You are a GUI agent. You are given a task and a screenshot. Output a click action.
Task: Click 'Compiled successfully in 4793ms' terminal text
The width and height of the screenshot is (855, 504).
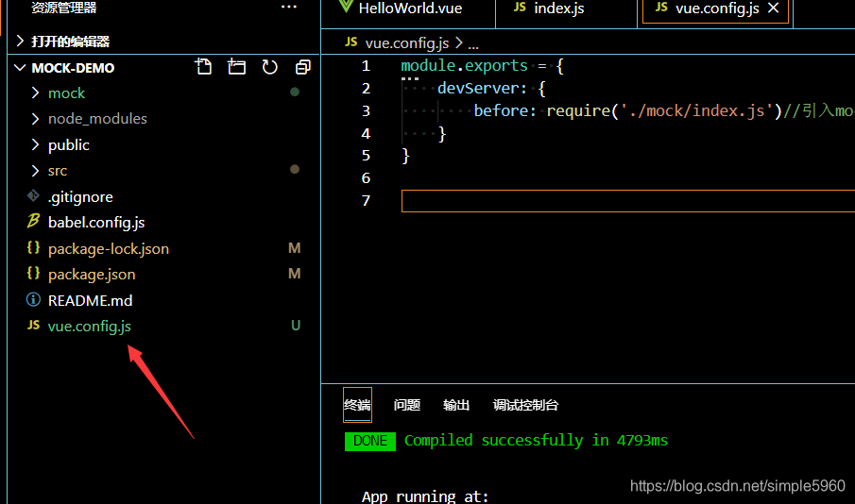click(x=536, y=440)
